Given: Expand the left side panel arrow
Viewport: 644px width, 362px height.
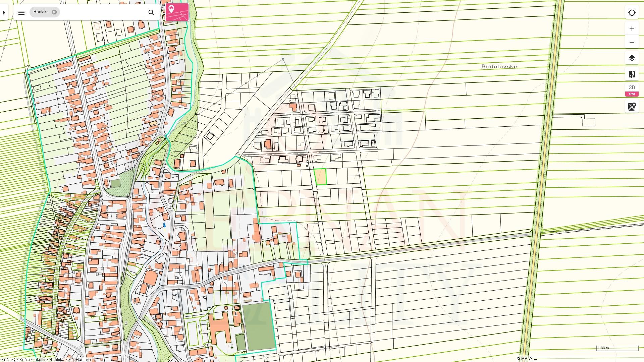Looking at the screenshot, I should pos(4,13).
